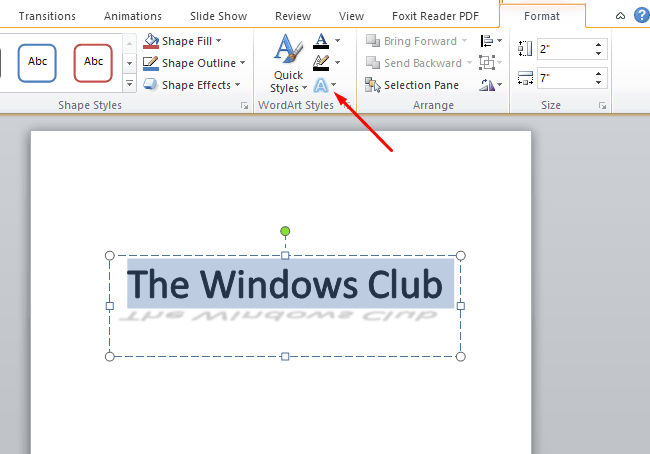Decrease shape height with down spinner

click(598, 53)
